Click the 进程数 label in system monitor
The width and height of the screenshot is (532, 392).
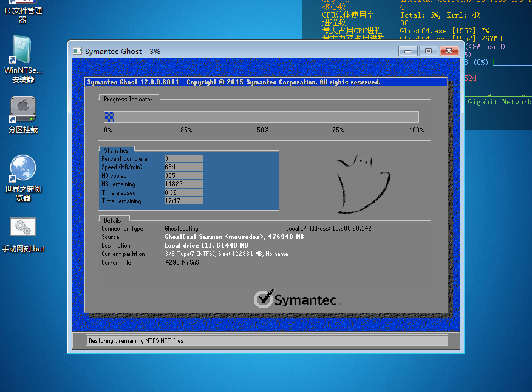pos(334,22)
